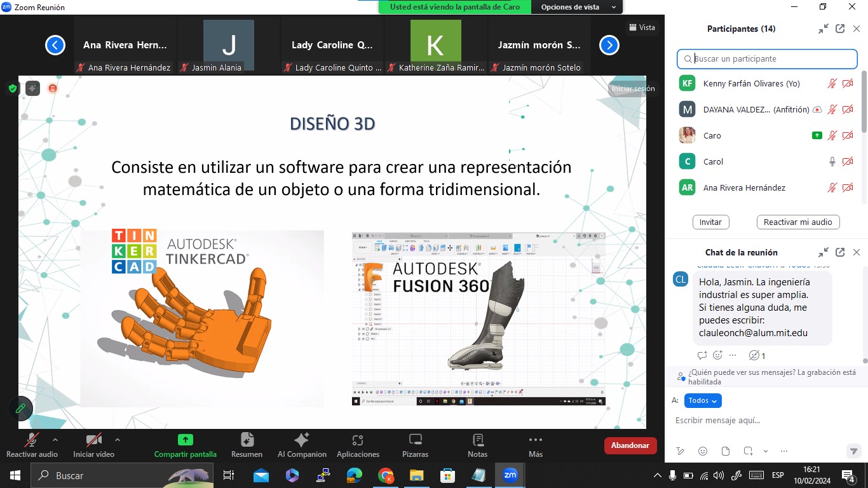Expand audio options caret next to microphone

click(55, 439)
